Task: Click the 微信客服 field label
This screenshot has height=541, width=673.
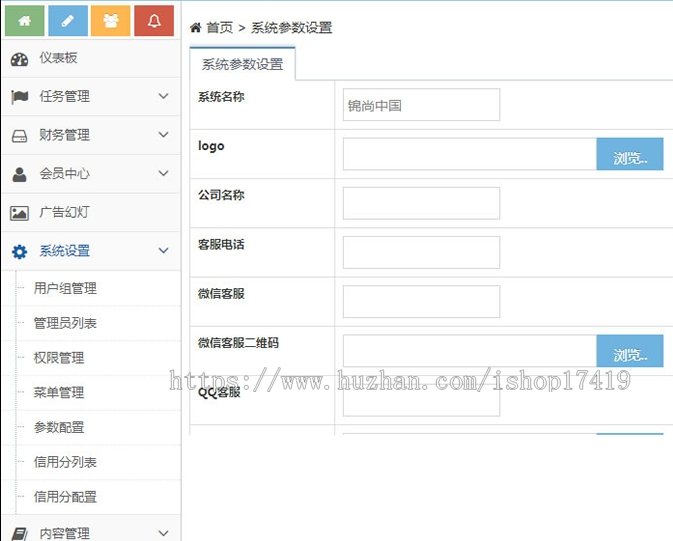Action: pos(221,294)
